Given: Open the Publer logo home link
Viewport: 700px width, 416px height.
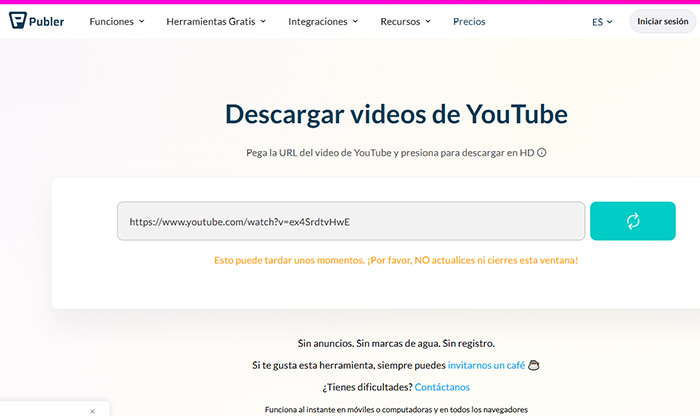Looking at the screenshot, I should (x=37, y=21).
